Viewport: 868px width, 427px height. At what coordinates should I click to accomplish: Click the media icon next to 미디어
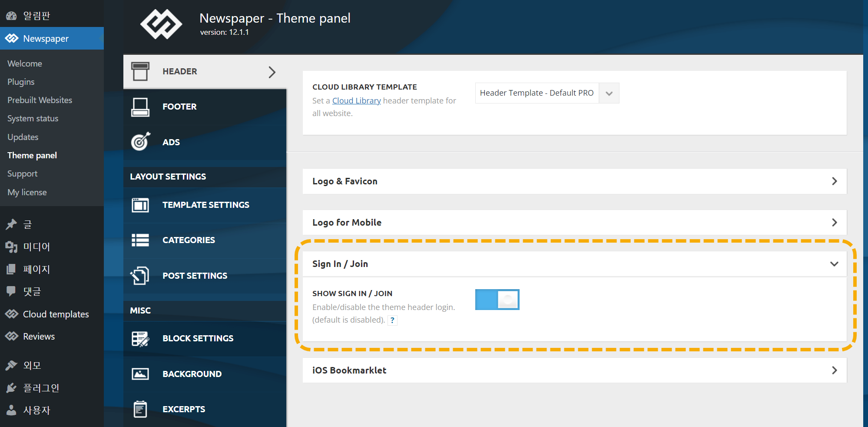pyautogui.click(x=11, y=247)
